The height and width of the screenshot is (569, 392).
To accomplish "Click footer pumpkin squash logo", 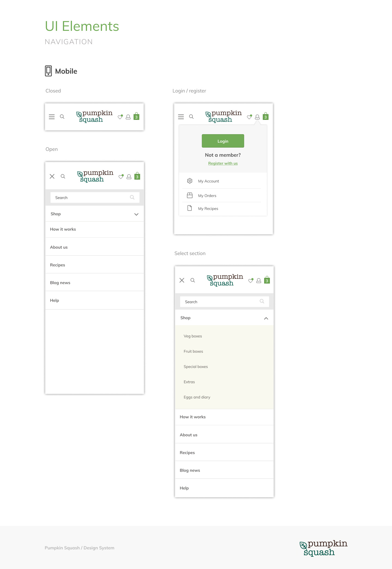I will click(324, 548).
